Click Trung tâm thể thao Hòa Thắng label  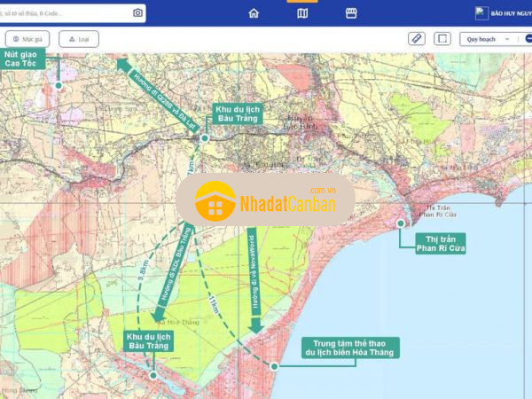350,348
